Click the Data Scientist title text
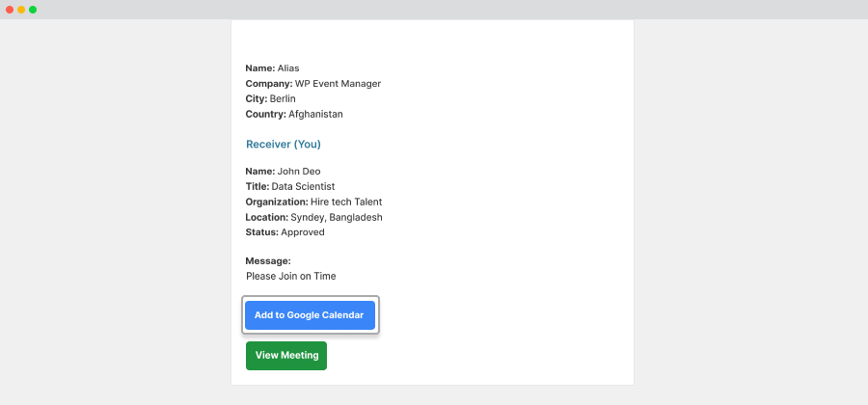 tap(304, 187)
